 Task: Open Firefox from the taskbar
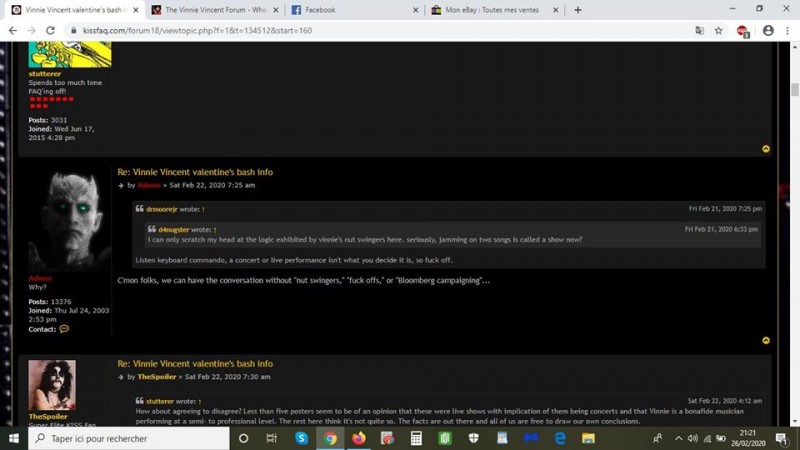tap(358, 438)
